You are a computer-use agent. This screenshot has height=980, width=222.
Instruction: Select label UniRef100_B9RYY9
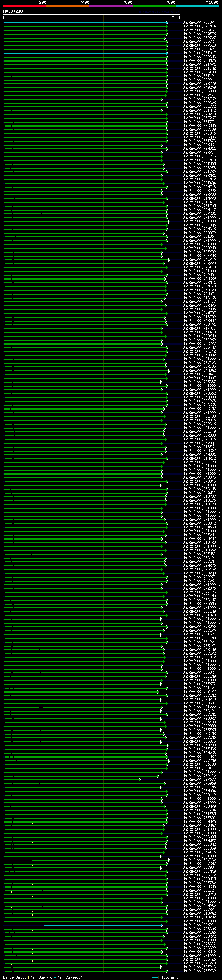pyautogui.click(x=199, y=84)
